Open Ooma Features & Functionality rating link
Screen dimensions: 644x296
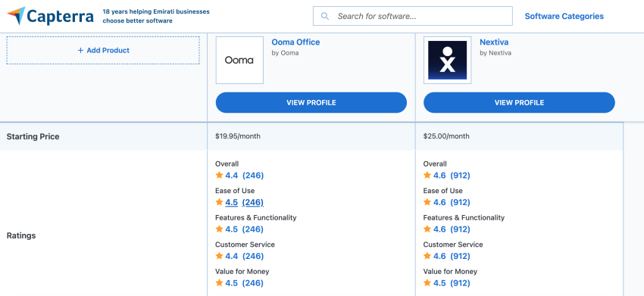click(245, 229)
